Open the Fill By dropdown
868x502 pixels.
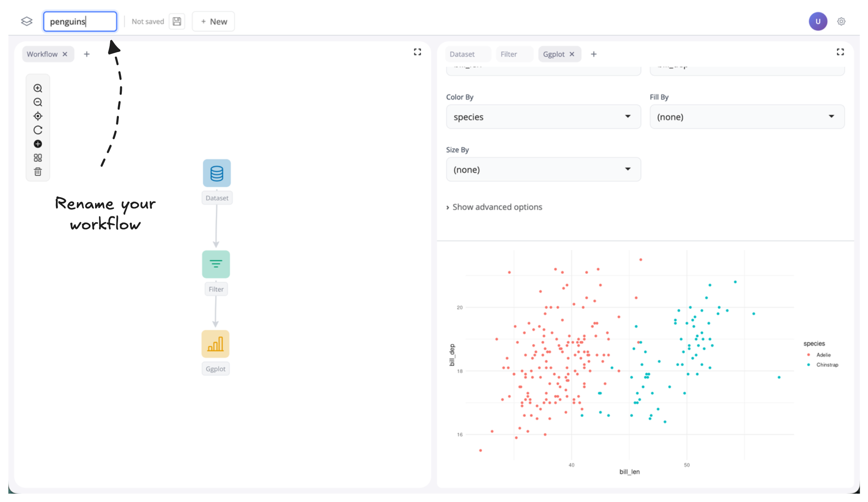pyautogui.click(x=747, y=117)
